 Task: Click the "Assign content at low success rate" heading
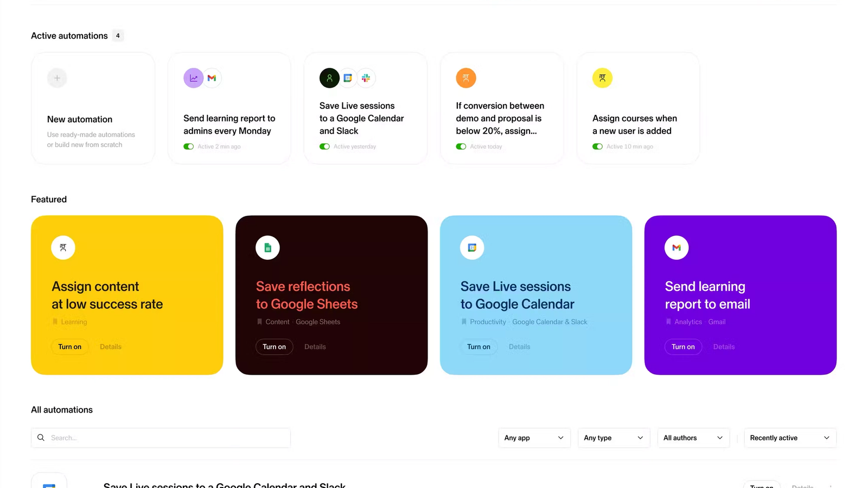107,296
